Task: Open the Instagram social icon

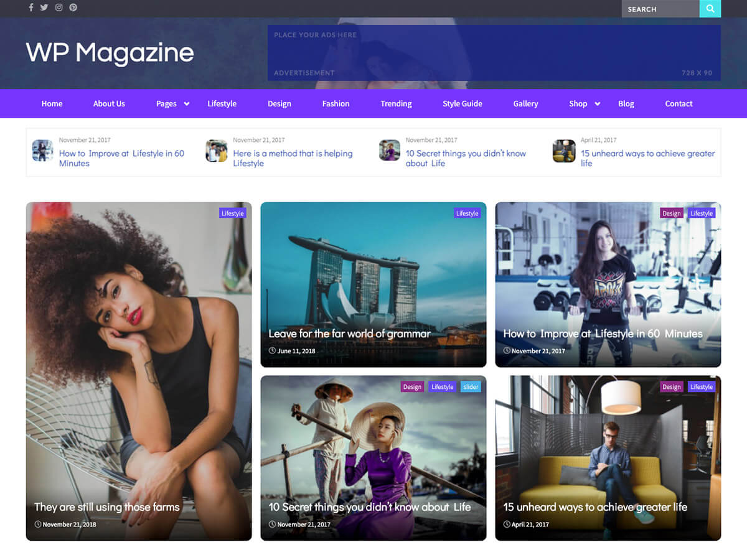Action: pos(59,8)
